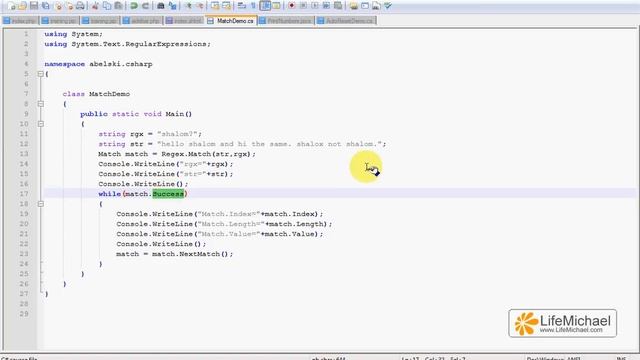This screenshot has width=640, height=360.
Task: Click line number 1 in margin
Action: (x=26, y=34)
